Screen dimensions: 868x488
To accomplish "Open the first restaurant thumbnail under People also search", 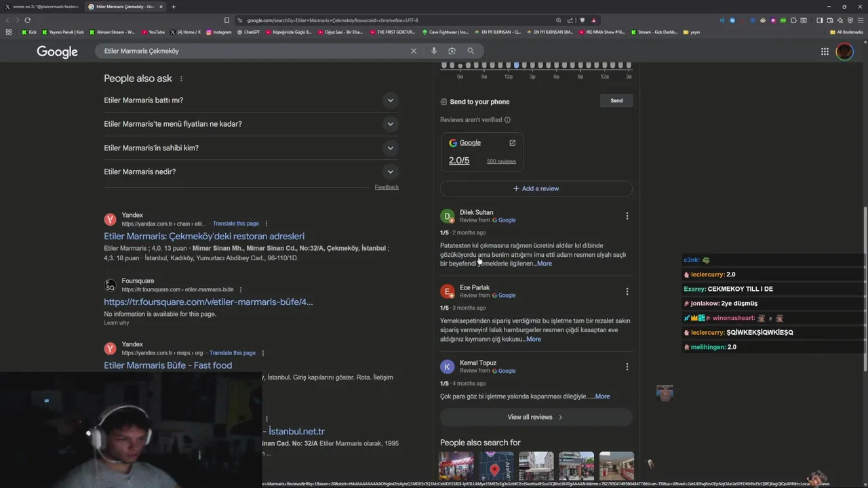I will pyautogui.click(x=456, y=466).
